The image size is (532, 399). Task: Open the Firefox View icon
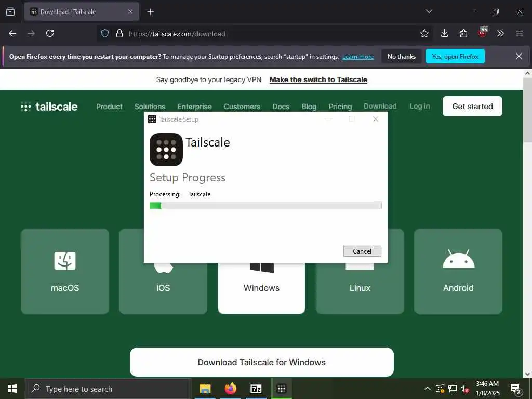[10, 11]
